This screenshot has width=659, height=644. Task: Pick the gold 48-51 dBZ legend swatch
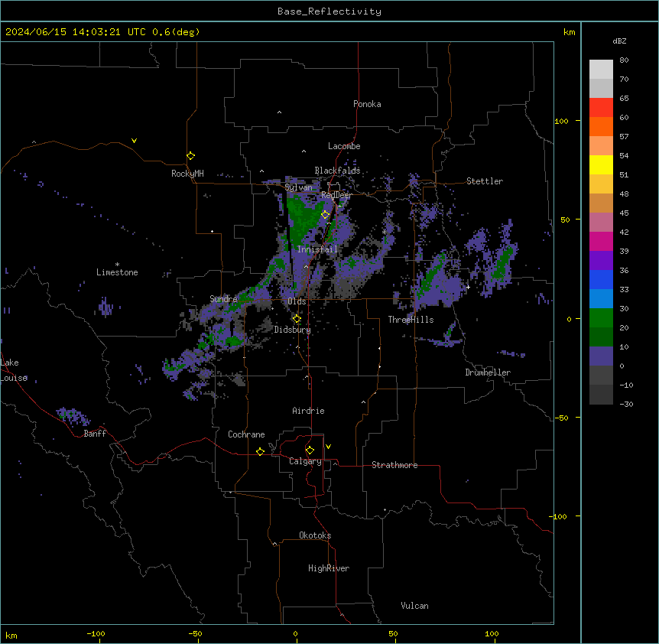pos(601,184)
